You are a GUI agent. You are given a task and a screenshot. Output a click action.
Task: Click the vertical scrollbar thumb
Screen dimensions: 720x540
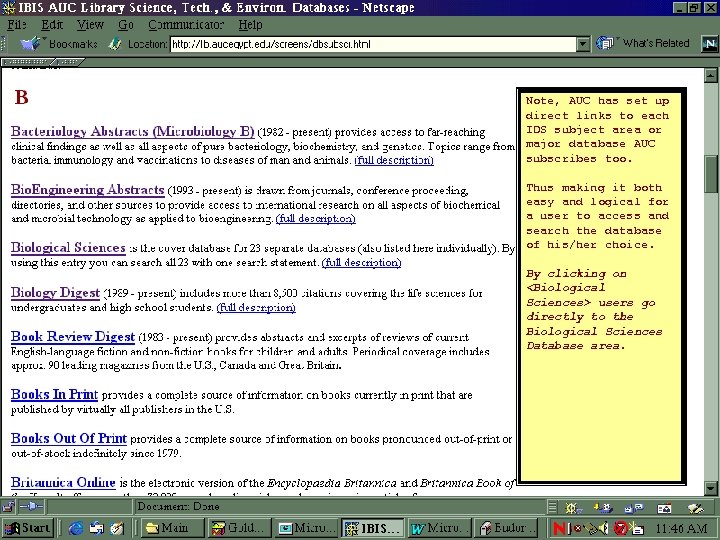[x=711, y=174]
